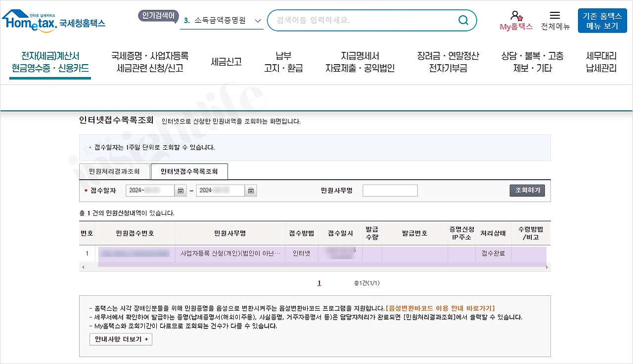This screenshot has width=633, height=364.
Task: Click the 접수완료 status cell
Action: click(x=493, y=254)
